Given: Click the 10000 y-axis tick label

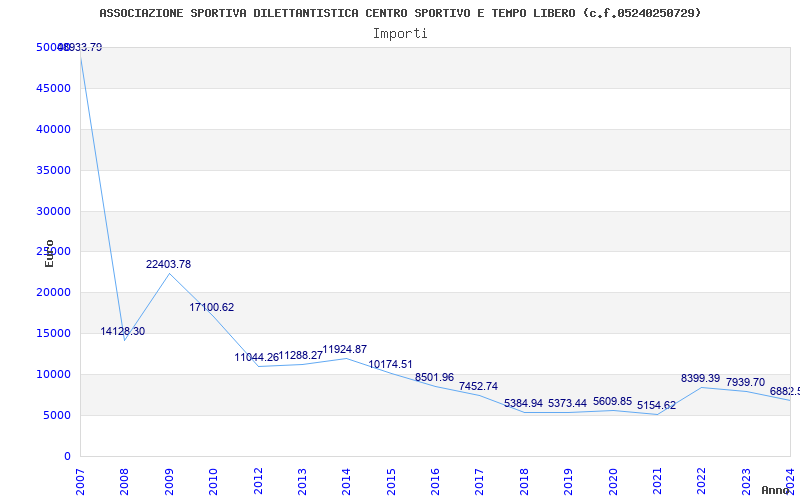Looking at the screenshot, I should (x=54, y=374).
